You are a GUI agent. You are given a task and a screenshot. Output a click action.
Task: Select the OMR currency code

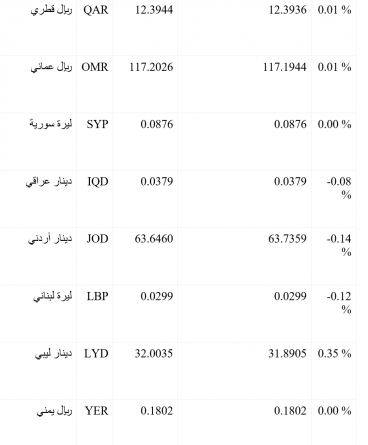95,67
